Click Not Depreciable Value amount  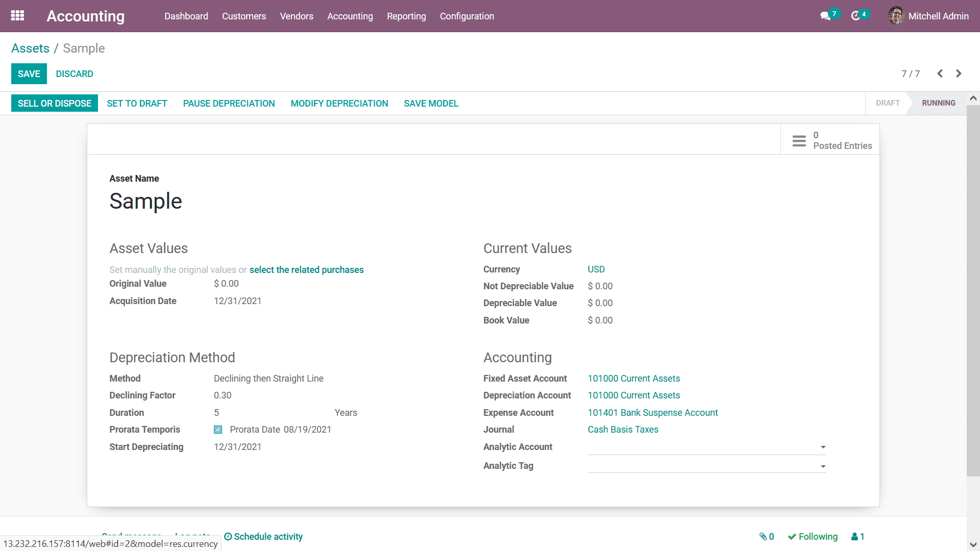(x=600, y=286)
